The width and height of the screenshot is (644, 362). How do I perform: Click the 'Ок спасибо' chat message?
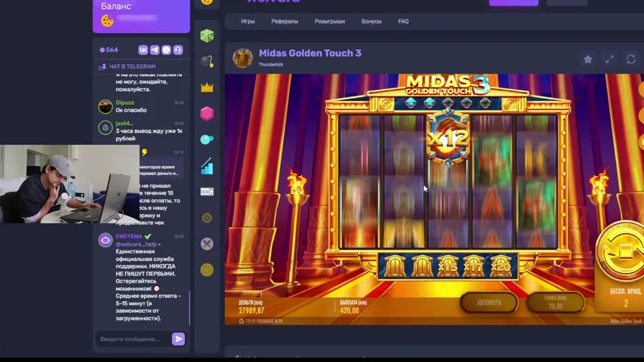[x=131, y=110]
